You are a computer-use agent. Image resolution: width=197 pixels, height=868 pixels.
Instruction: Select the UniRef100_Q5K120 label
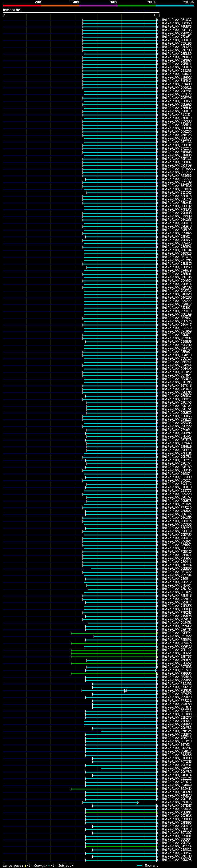176,650
